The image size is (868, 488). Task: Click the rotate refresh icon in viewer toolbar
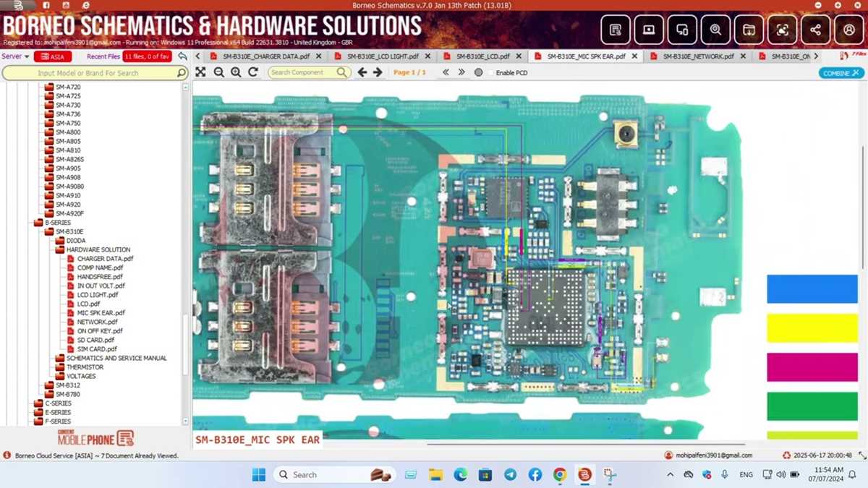[x=253, y=72]
